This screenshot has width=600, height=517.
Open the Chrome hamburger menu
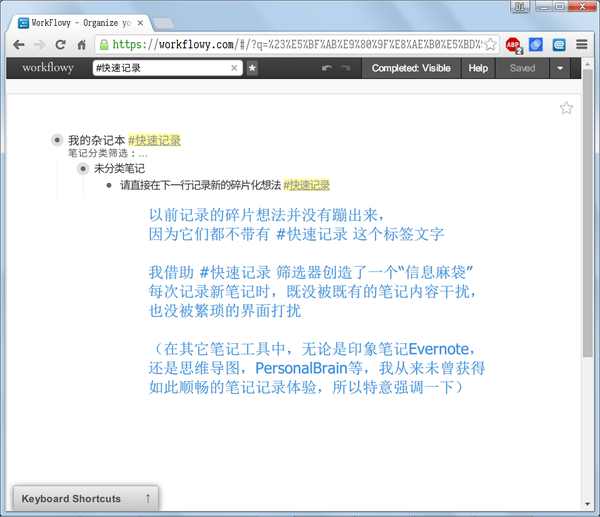tap(582, 44)
